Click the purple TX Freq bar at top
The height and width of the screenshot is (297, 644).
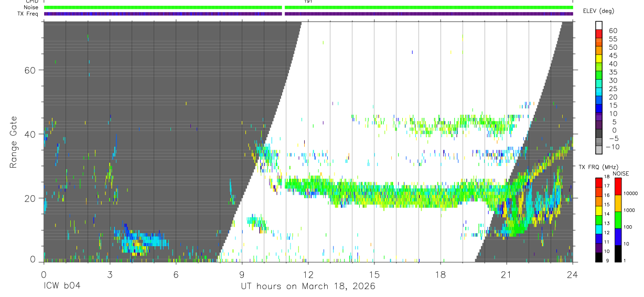point(308,14)
